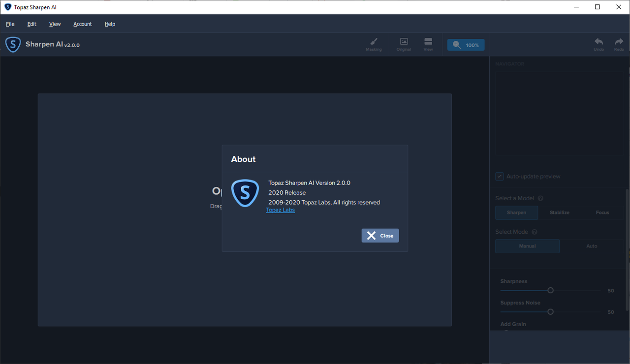Screen dimensions: 630x364
Task: Toggle the Auto-update preview checkbox
Action: click(x=500, y=177)
